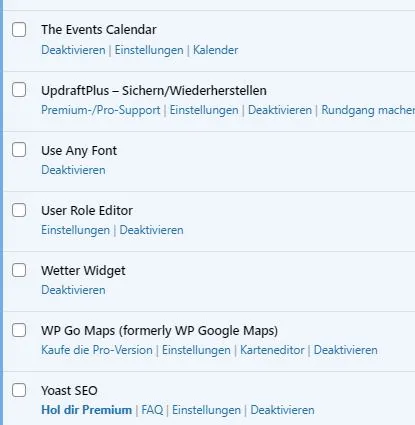Viewport: 415px width, 425px height.
Task: Tick the WP Go Maps checkbox
Action: [x=19, y=330]
